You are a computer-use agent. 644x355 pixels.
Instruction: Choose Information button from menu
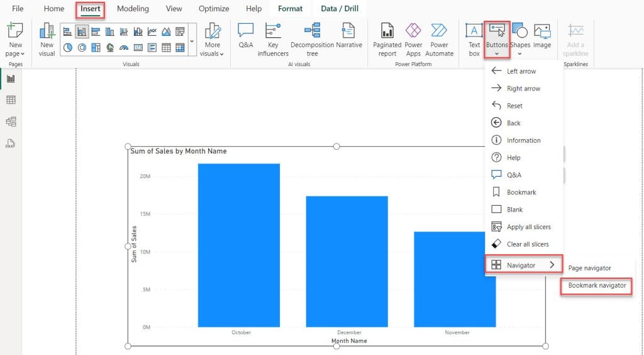(x=524, y=140)
